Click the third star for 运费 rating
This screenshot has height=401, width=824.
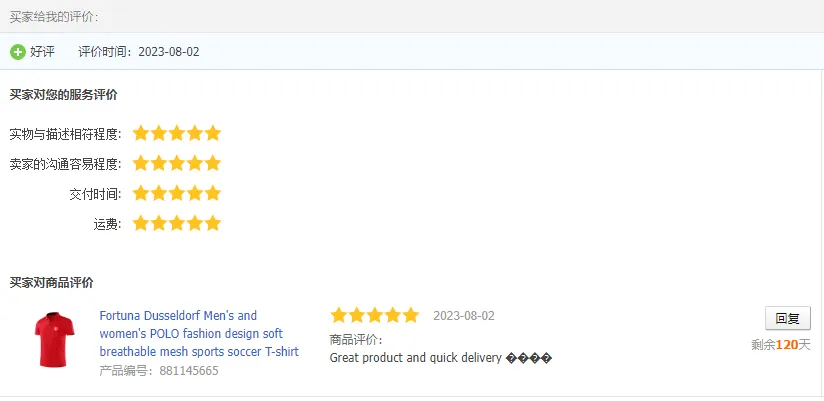[177, 223]
